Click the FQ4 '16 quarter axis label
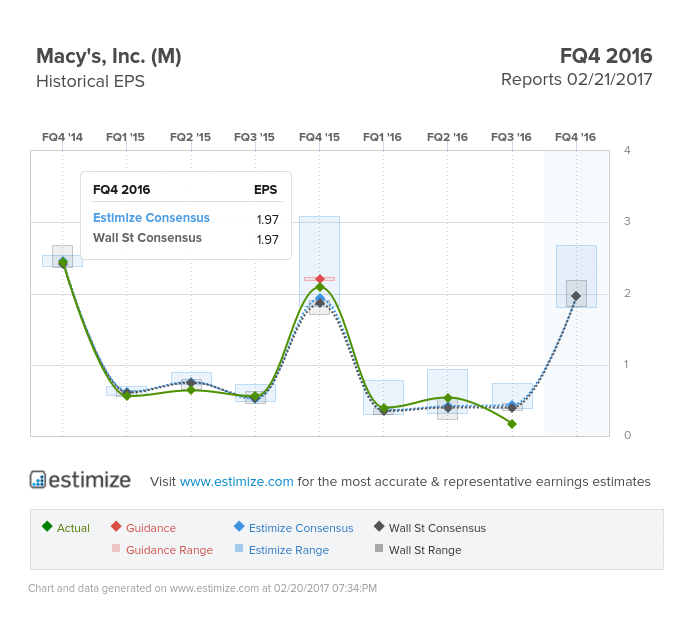 pyautogui.click(x=575, y=137)
